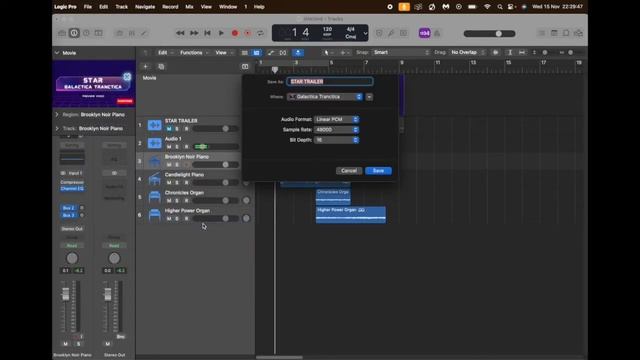This screenshot has height=360, width=640.
Task: Open the List Editors button
Action: coord(542,33)
